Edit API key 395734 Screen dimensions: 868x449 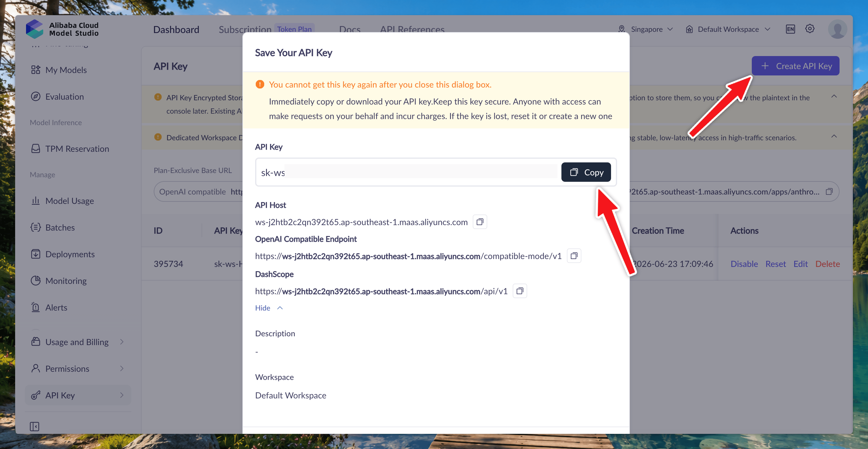click(800, 264)
